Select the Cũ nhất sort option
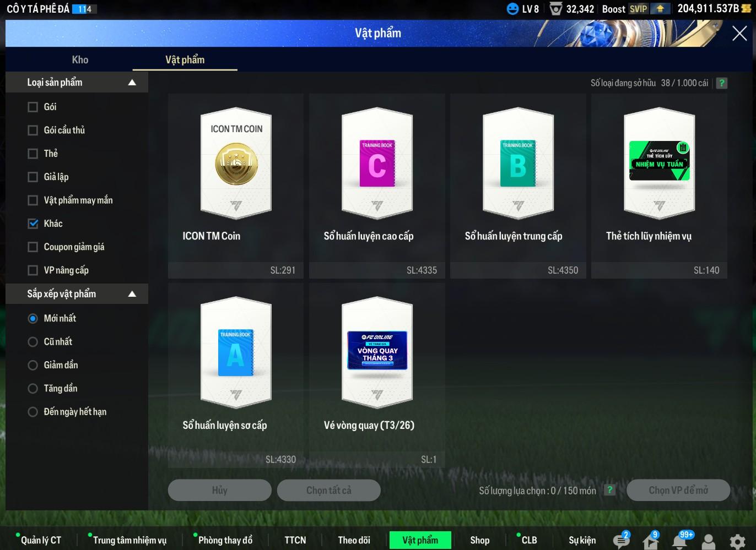Screen dimensions: 756x550 point(33,342)
